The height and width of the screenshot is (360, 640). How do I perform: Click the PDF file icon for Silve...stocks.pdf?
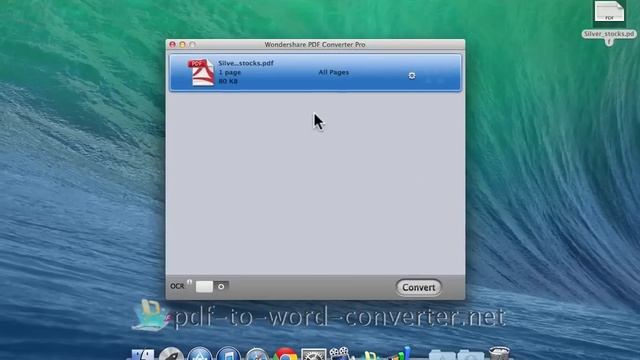(x=201, y=73)
